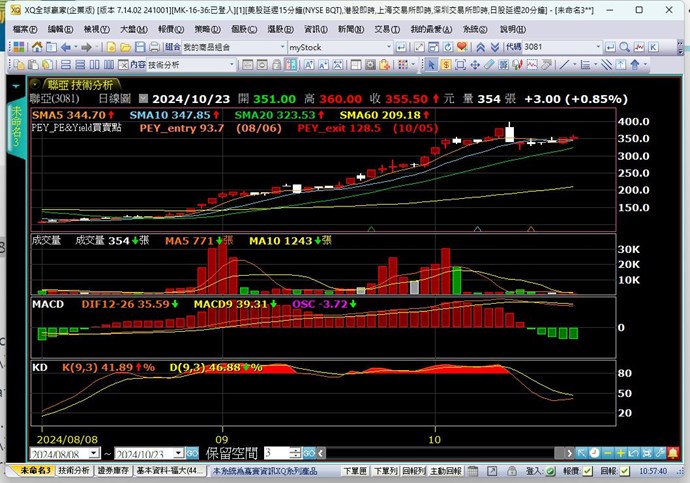Open the 基本資料 bottom tab
690x483 pixels.
tap(169, 470)
